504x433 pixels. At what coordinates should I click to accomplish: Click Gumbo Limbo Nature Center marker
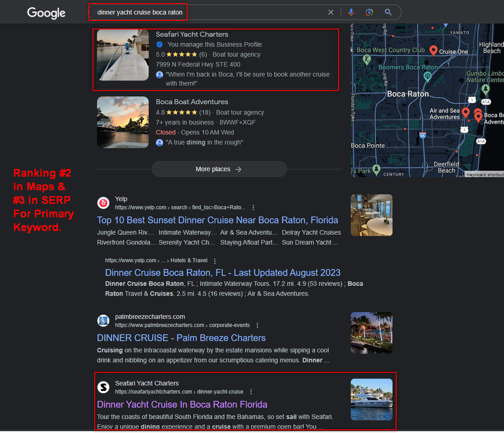click(485, 89)
